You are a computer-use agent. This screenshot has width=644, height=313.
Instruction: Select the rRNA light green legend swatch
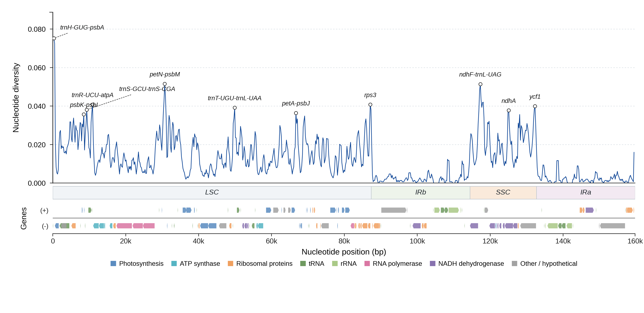pyautogui.click(x=335, y=264)
